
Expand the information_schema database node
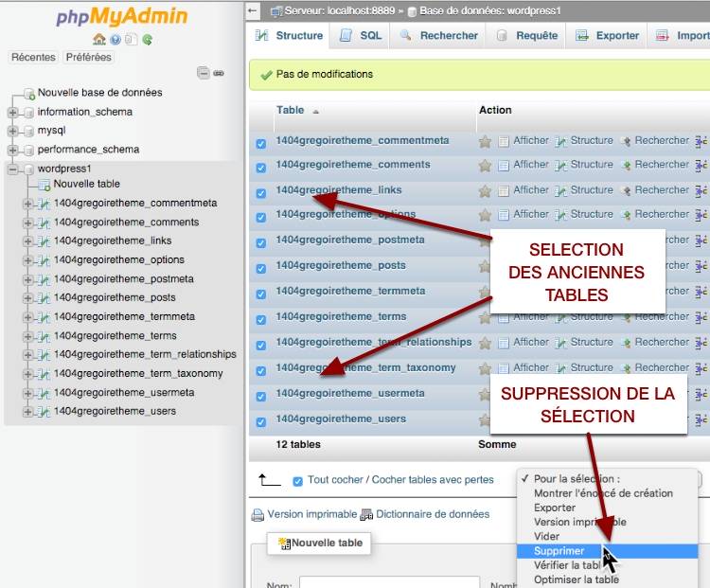coord(12,112)
